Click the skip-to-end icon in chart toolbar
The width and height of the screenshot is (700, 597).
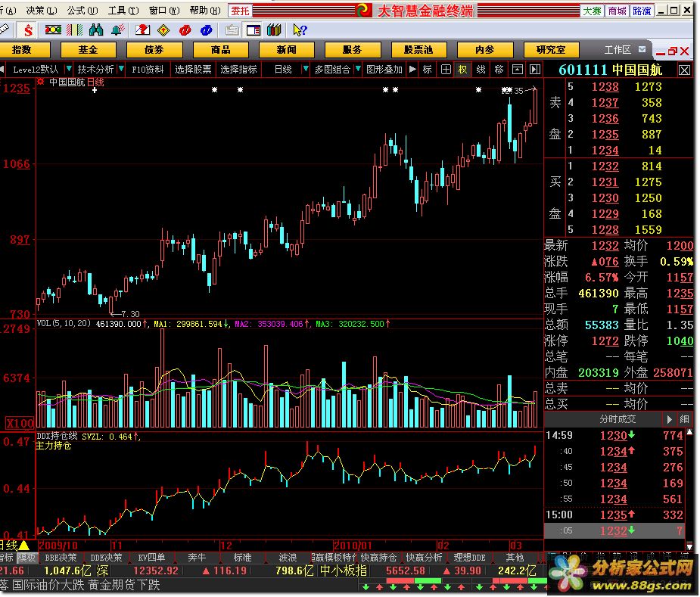click(535, 69)
